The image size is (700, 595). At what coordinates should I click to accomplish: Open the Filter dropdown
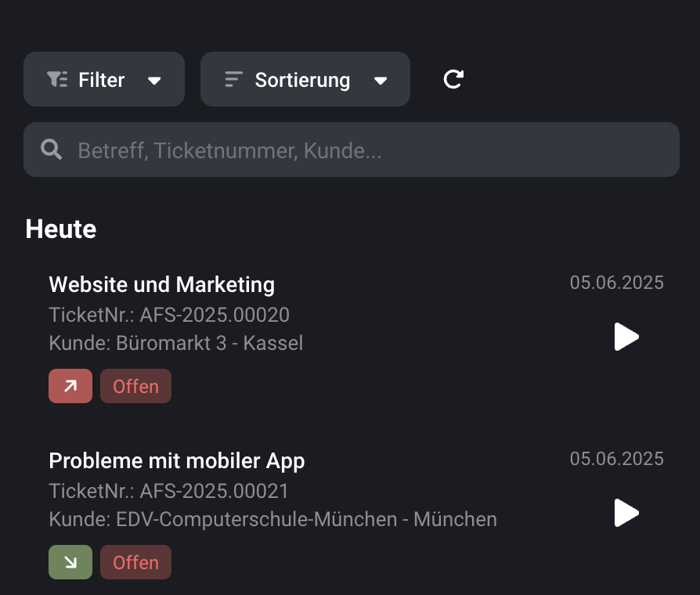click(104, 79)
